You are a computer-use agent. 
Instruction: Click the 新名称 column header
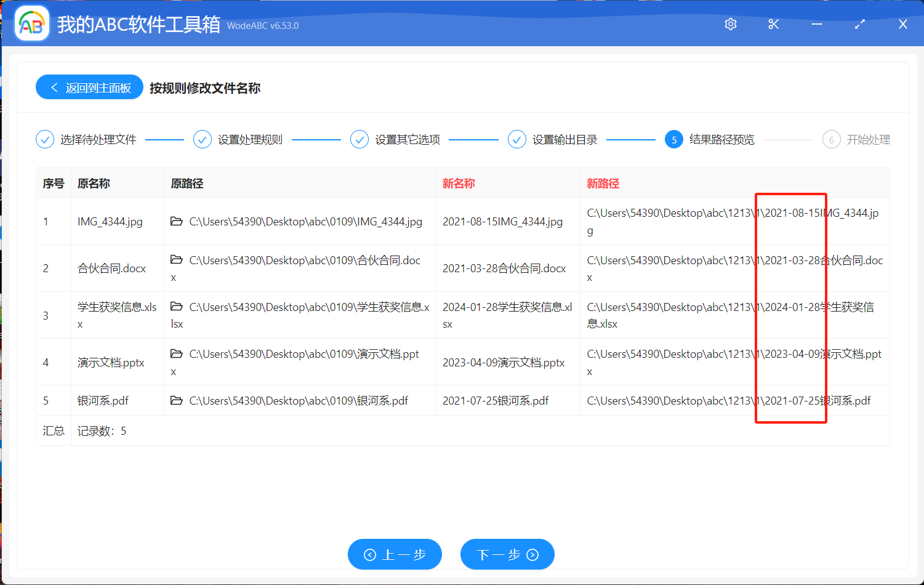click(459, 184)
